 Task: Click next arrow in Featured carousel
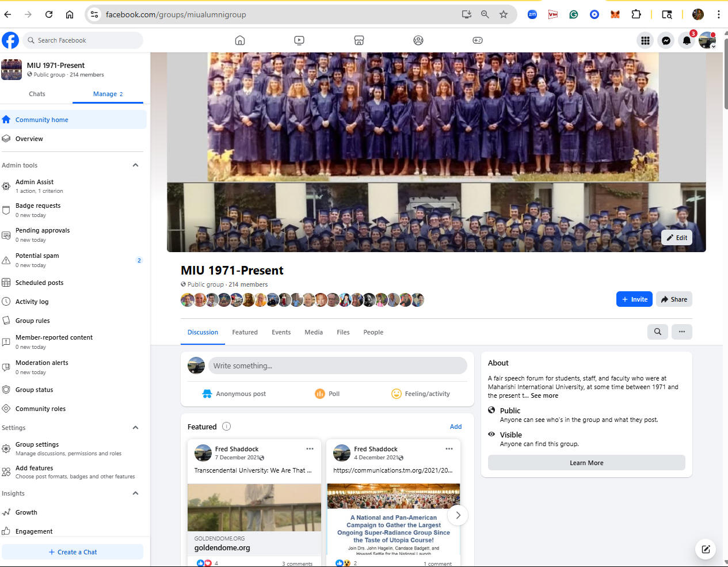tap(458, 515)
